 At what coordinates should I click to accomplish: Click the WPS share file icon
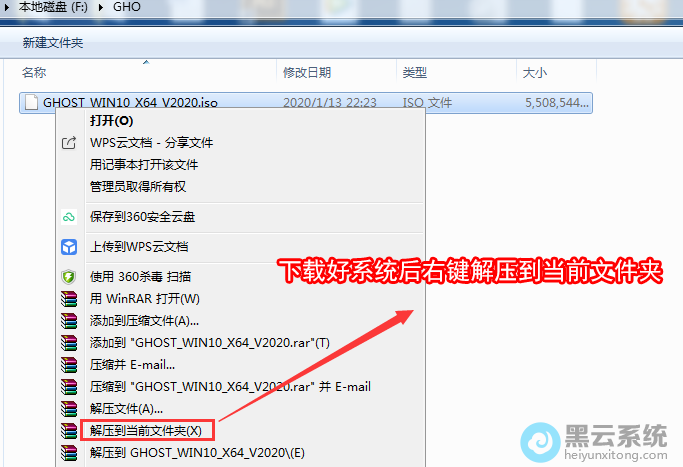pos(69,143)
